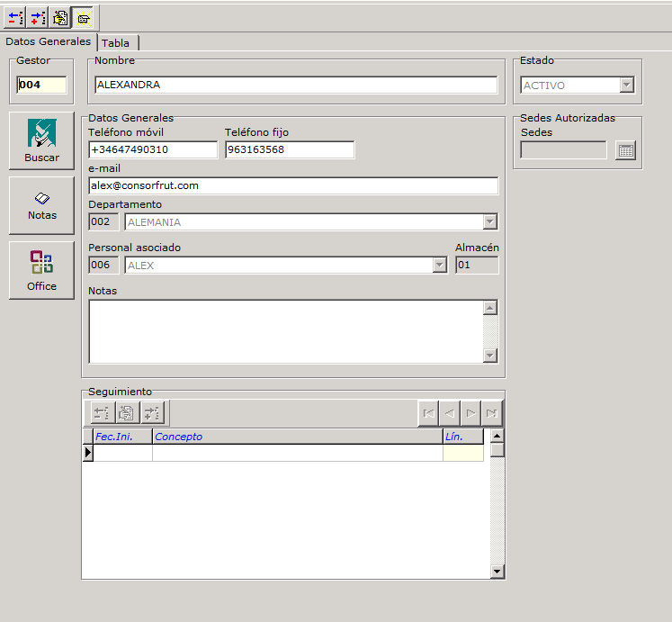The width and height of the screenshot is (672, 622).
Task: Go to next record in Seguimiento
Action: [x=470, y=413]
